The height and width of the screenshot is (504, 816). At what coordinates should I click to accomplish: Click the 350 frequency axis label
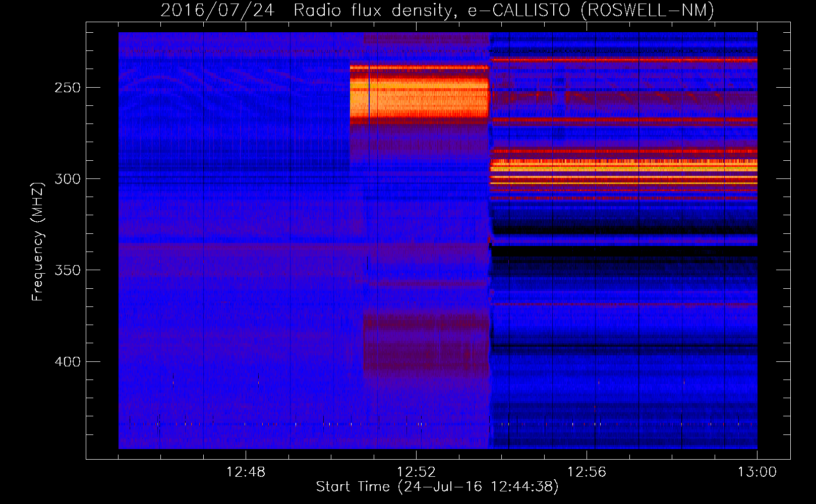tap(68, 270)
